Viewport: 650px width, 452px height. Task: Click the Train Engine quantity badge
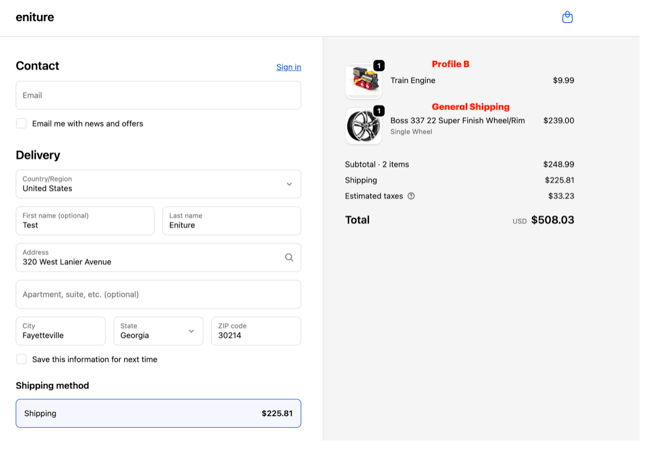[379, 66]
